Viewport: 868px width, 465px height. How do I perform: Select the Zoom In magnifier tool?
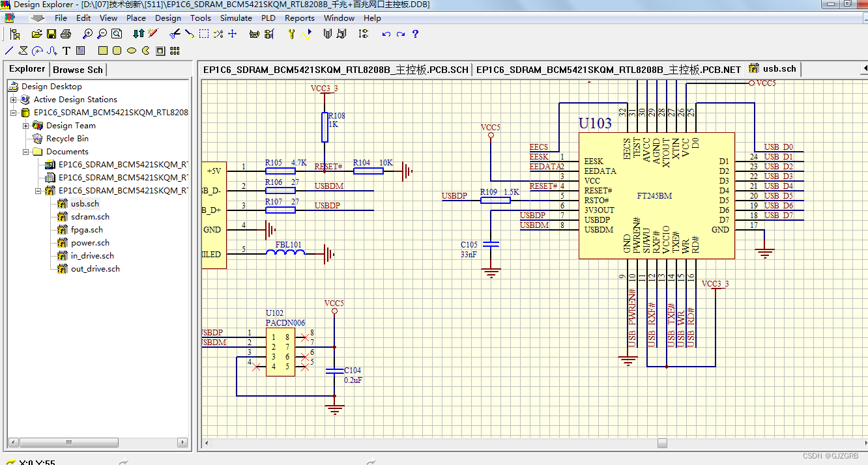88,33
